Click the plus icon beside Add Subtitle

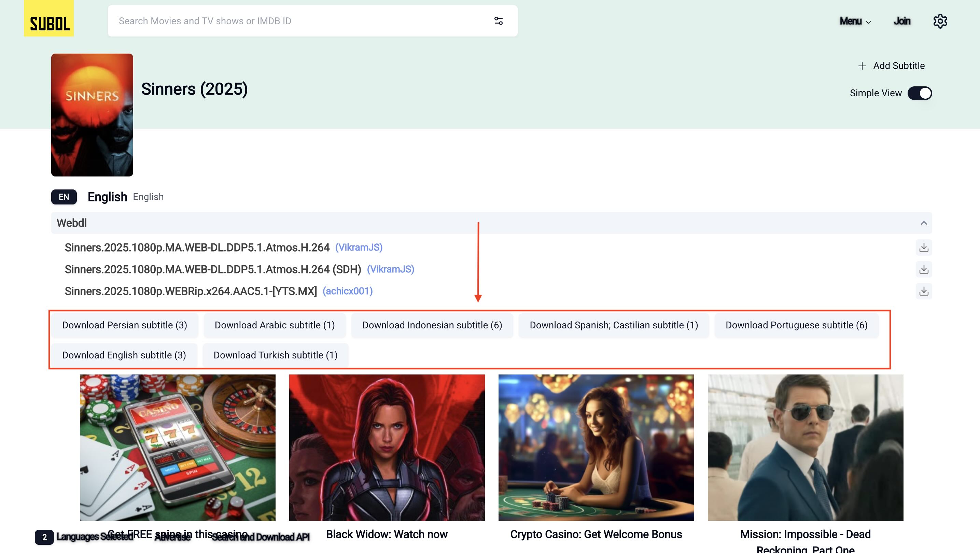pyautogui.click(x=862, y=66)
